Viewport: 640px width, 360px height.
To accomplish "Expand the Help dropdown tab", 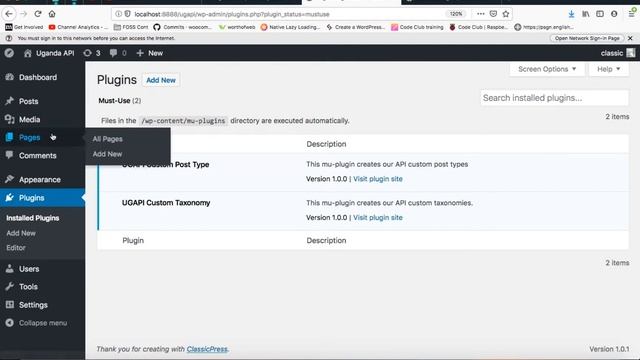I will pos(608,69).
